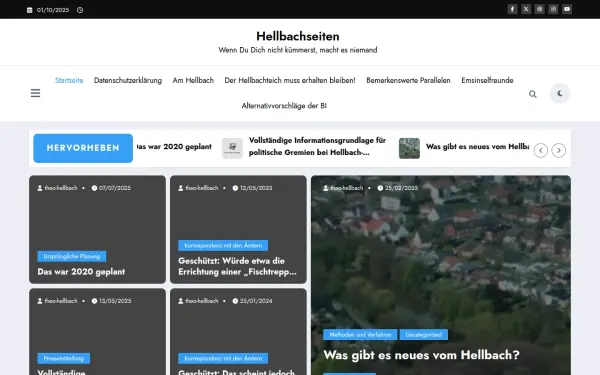600x375 pixels.
Task: Click author icon on 12/05/2023 card
Action: (x=181, y=188)
